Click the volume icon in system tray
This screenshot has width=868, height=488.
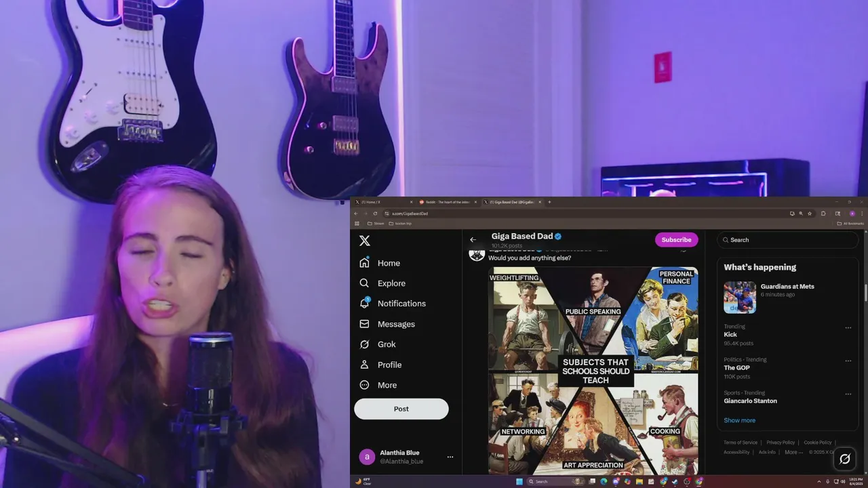pyautogui.click(x=843, y=481)
